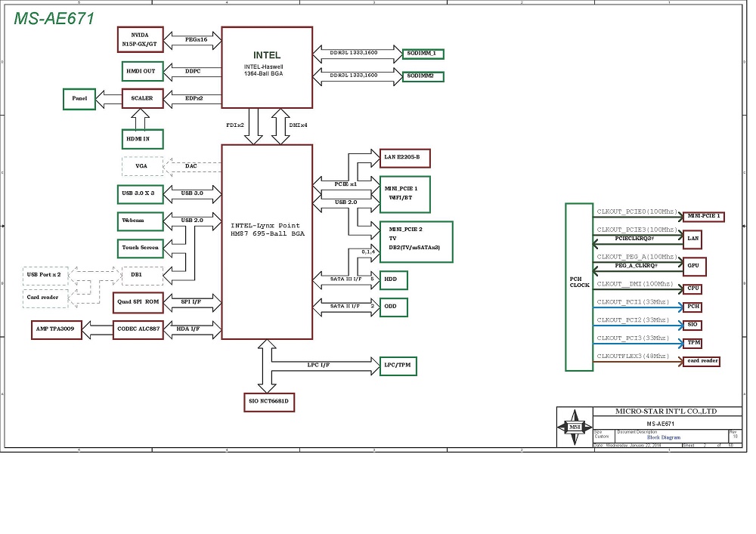Select the SODIMM_1 block
The width and height of the screenshot is (756, 534).
[423, 54]
